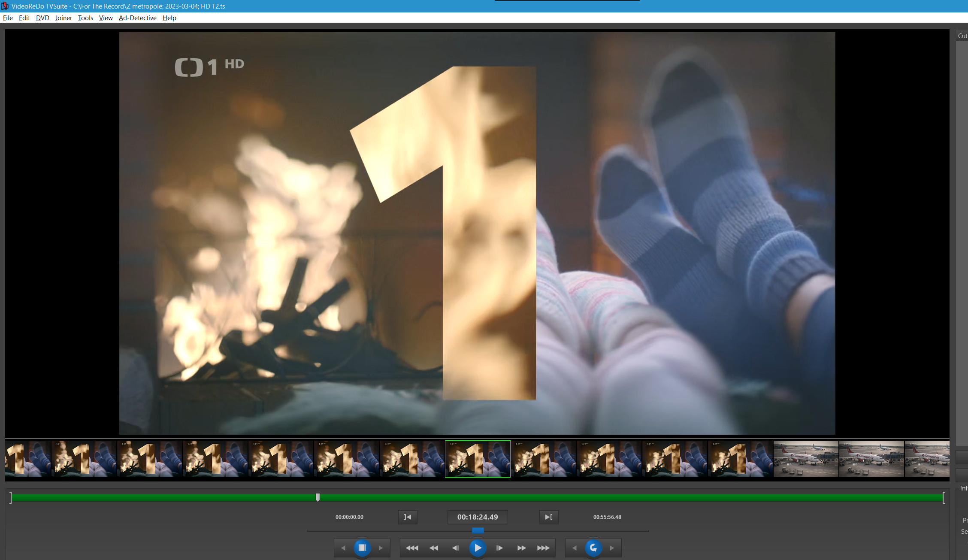Click the blue filmstrip scene button
Screen dimensions: 968x560
tap(362, 548)
